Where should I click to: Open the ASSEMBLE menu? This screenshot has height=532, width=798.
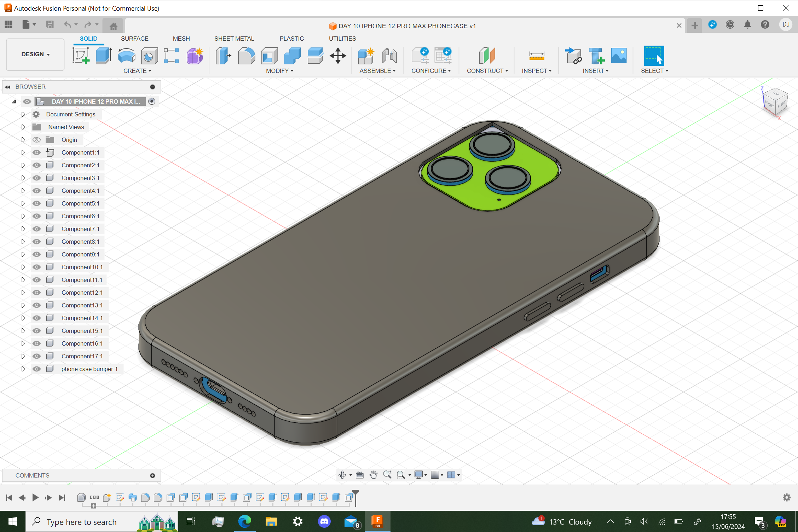377,71
